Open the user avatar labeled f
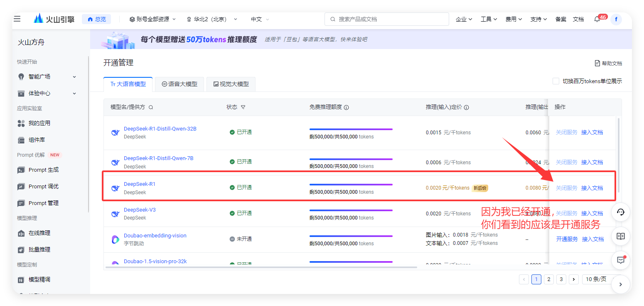The width and height of the screenshot is (644, 306). (x=616, y=19)
